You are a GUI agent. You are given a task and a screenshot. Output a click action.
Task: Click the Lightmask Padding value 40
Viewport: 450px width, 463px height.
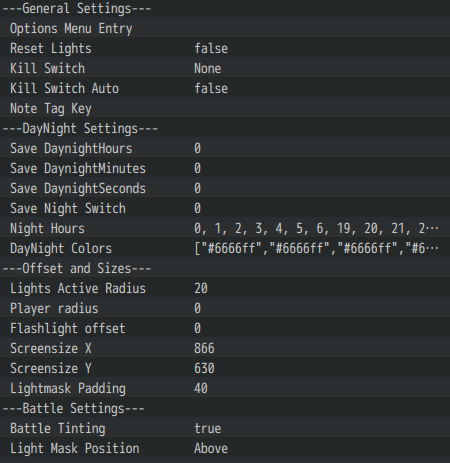pyautogui.click(x=201, y=389)
